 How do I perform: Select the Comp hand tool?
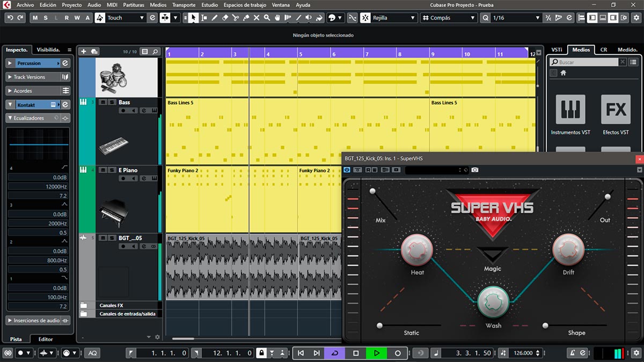point(277,18)
